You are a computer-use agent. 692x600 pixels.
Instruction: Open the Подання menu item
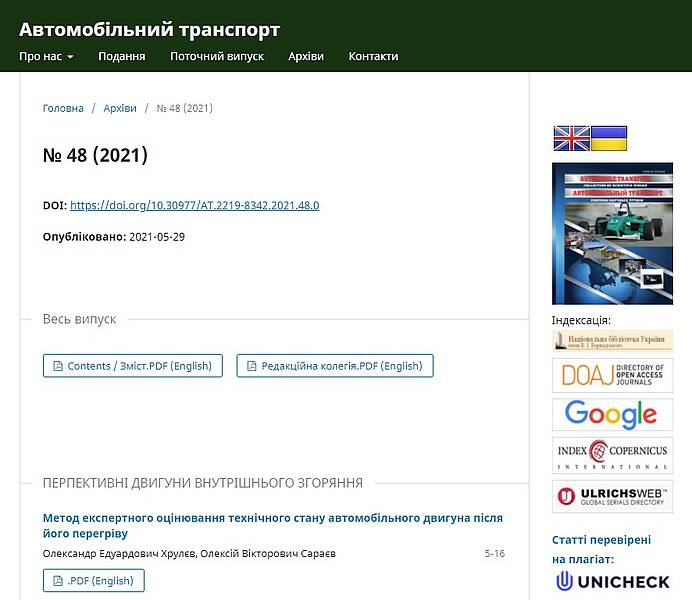click(122, 56)
